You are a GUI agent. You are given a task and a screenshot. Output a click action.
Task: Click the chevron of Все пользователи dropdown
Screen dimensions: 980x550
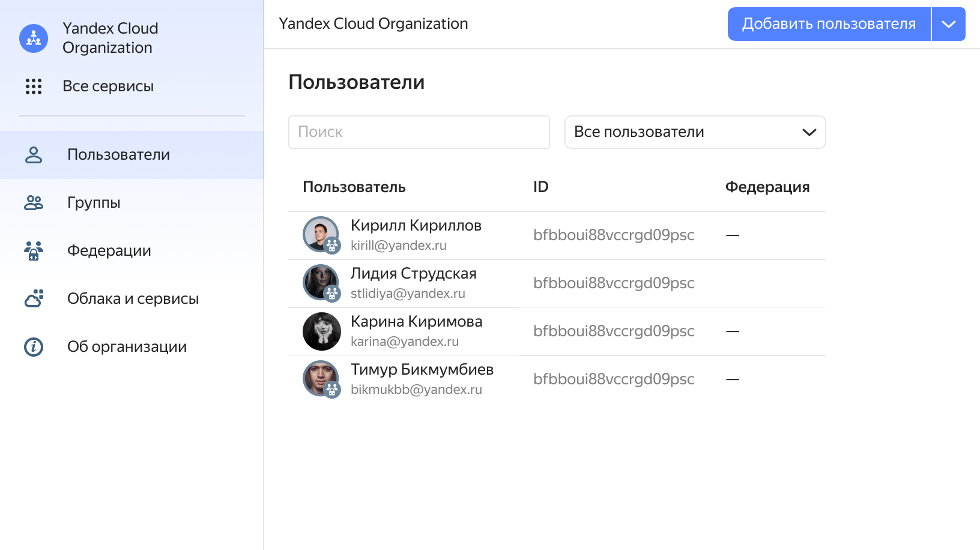(x=809, y=132)
